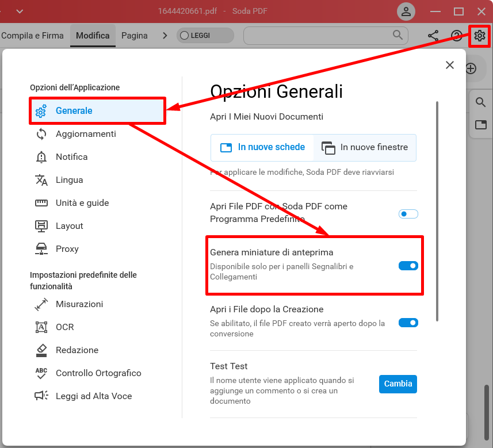The height and width of the screenshot is (448, 493).
Task: Click the Apri I Miei Nuovi Documenti label
Action: coord(266,117)
